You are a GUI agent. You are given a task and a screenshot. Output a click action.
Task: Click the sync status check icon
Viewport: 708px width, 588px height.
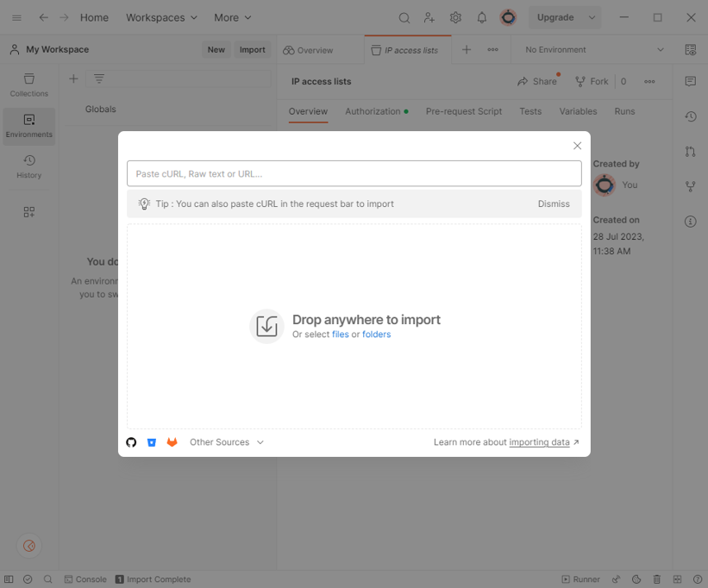[28, 579]
